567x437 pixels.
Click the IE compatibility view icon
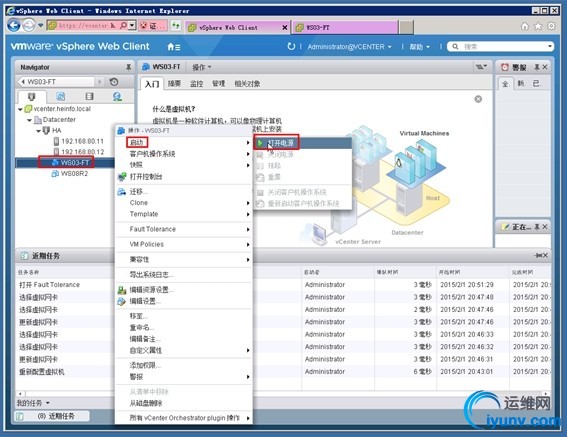pyautogui.click(x=176, y=25)
